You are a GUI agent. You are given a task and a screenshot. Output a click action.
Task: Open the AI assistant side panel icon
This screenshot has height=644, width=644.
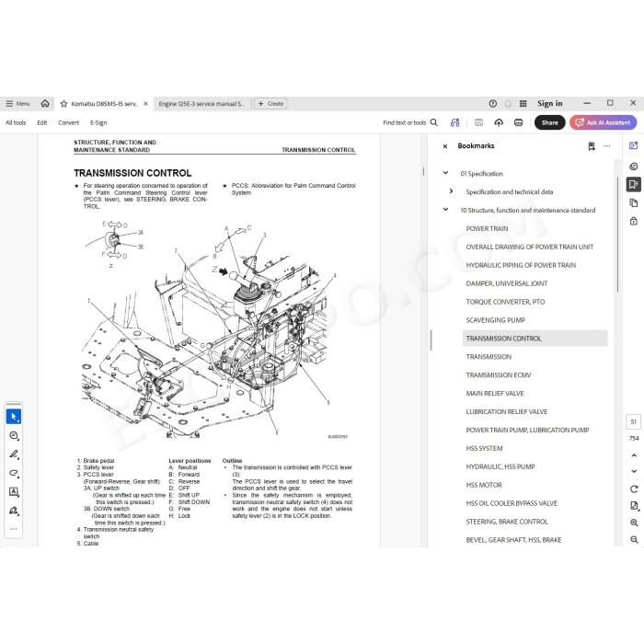pos(633,145)
